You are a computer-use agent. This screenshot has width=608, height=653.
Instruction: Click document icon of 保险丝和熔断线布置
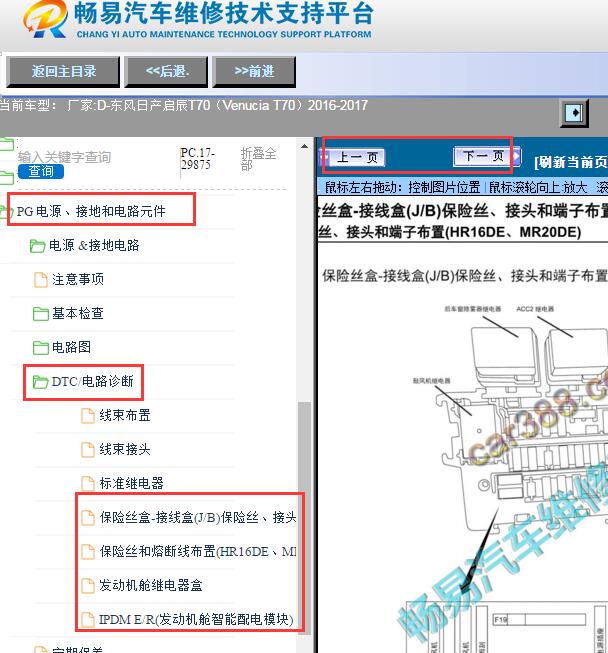87,552
